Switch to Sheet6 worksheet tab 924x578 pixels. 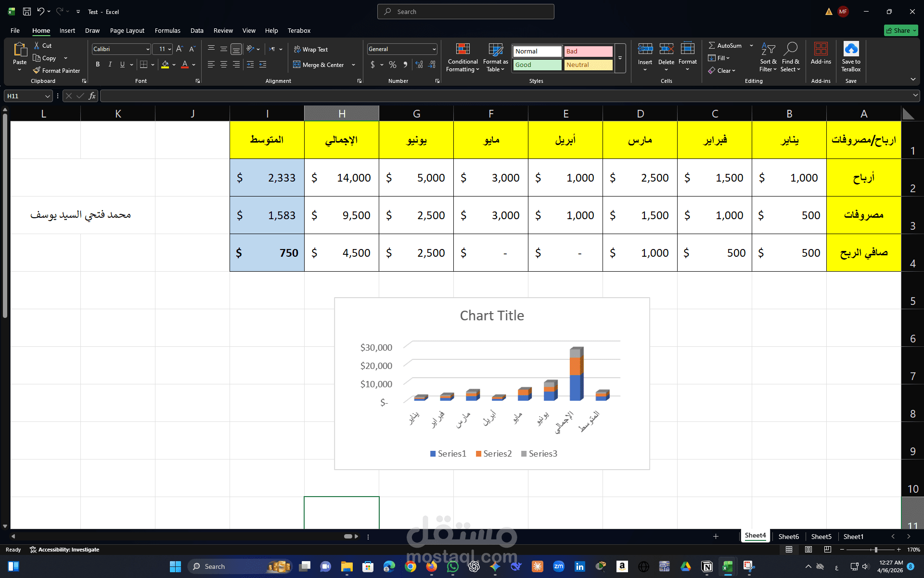coord(788,537)
